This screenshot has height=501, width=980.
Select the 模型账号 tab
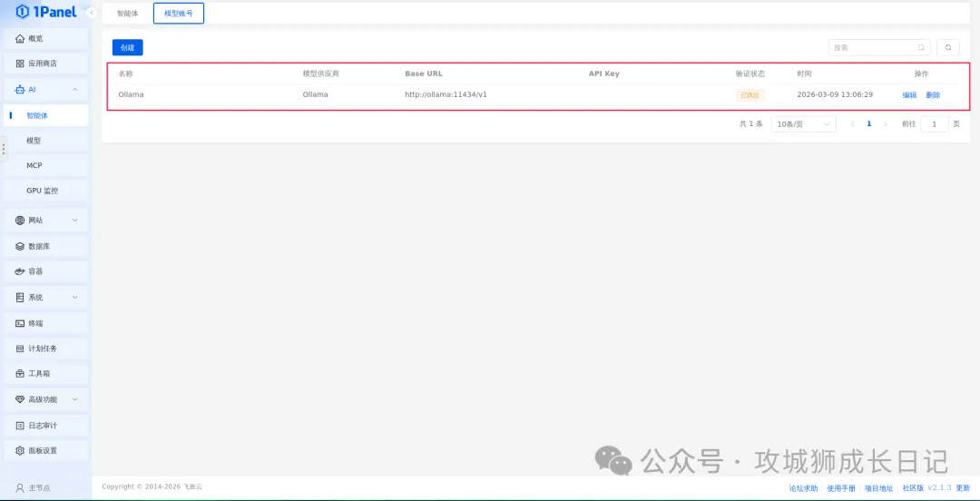pyautogui.click(x=178, y=14)
